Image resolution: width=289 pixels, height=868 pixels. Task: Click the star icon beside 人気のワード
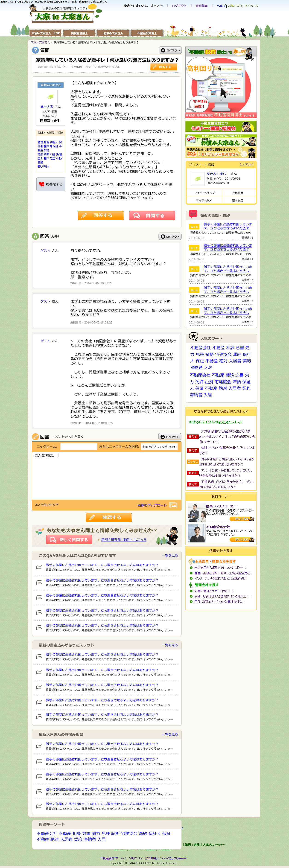click(193, 336)
